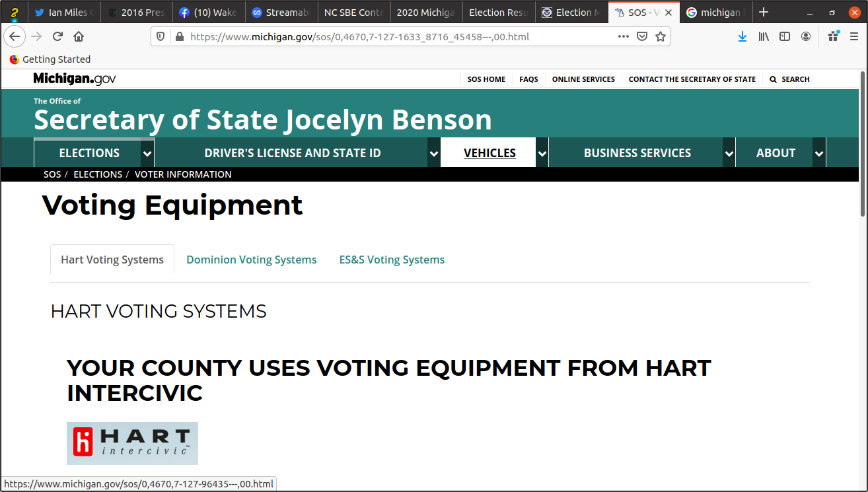
Task: Switch to Election M browser tab
Action: (x=571, y=13)
